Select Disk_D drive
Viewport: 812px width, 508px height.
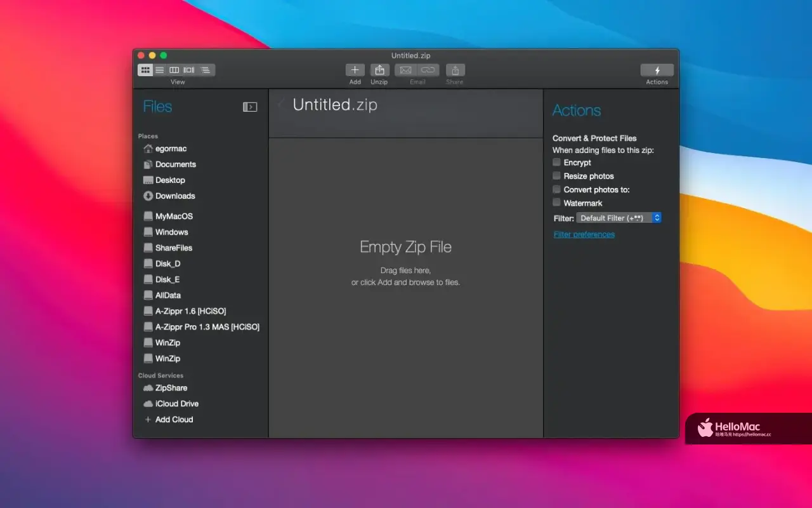(x=161, y=264)
